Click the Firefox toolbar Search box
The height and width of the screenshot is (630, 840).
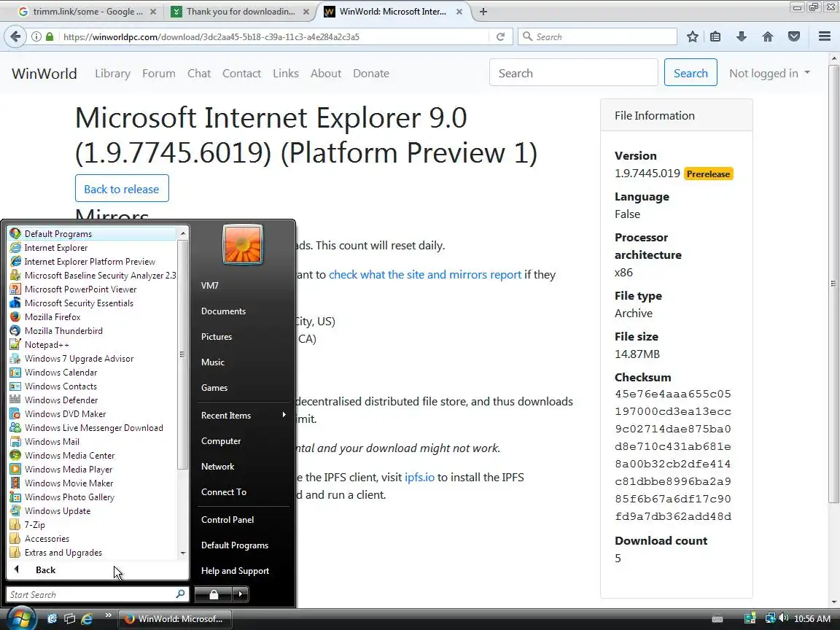(x=596, y=36)
